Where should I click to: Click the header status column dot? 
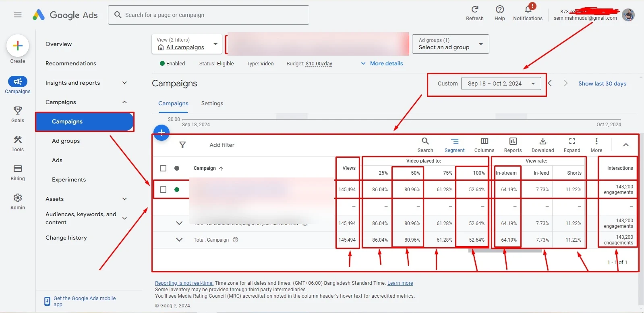pyautogui.click(x=177, y=168)
